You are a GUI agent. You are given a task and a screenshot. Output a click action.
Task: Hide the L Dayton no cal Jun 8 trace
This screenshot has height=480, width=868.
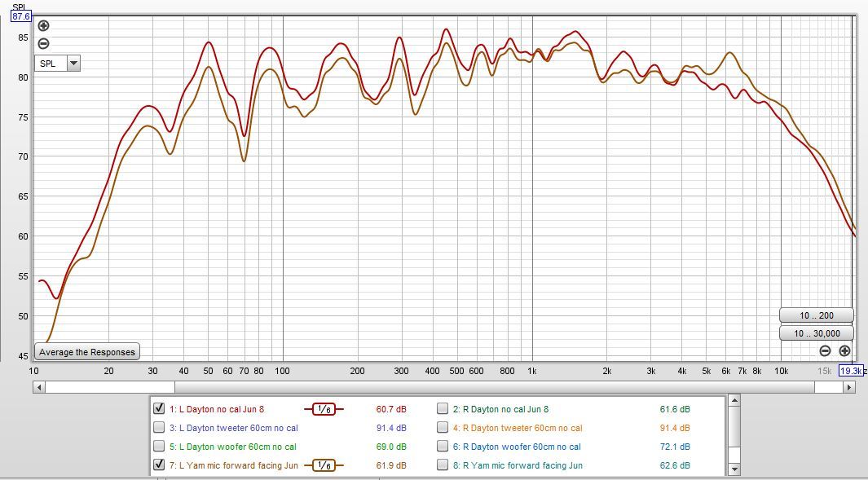159,409
